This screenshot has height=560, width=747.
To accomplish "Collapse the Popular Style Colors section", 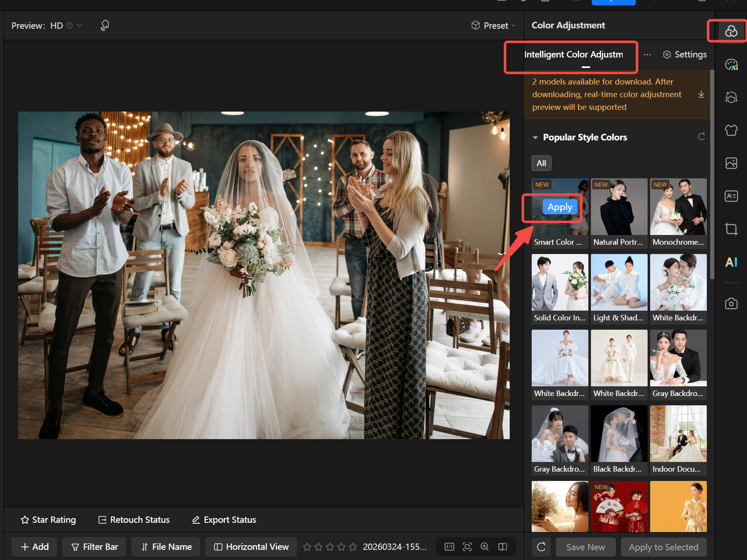I will 536,137.
